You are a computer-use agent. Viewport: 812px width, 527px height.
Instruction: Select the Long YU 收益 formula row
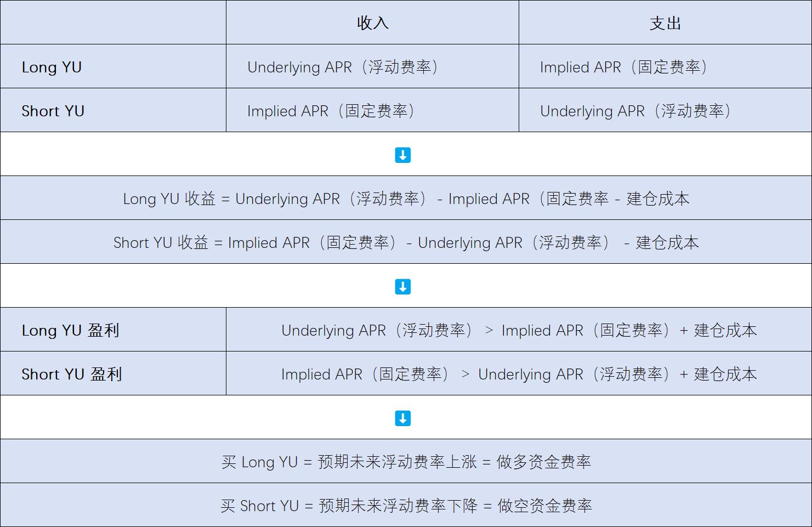(x=406, y=198)
